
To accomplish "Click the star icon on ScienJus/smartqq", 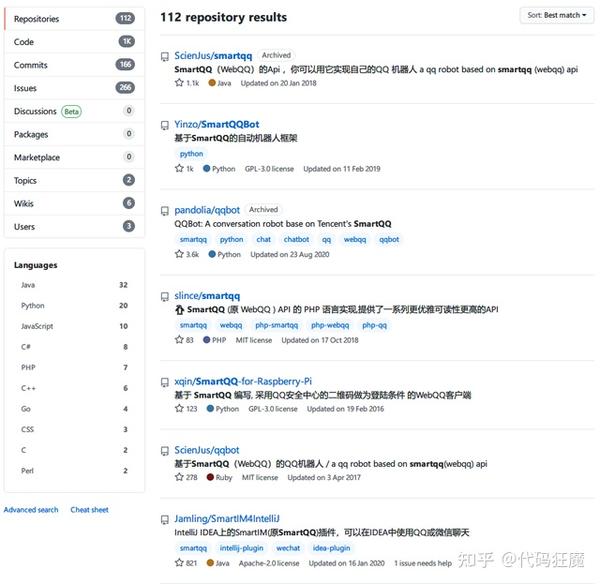I will point(179,83).
